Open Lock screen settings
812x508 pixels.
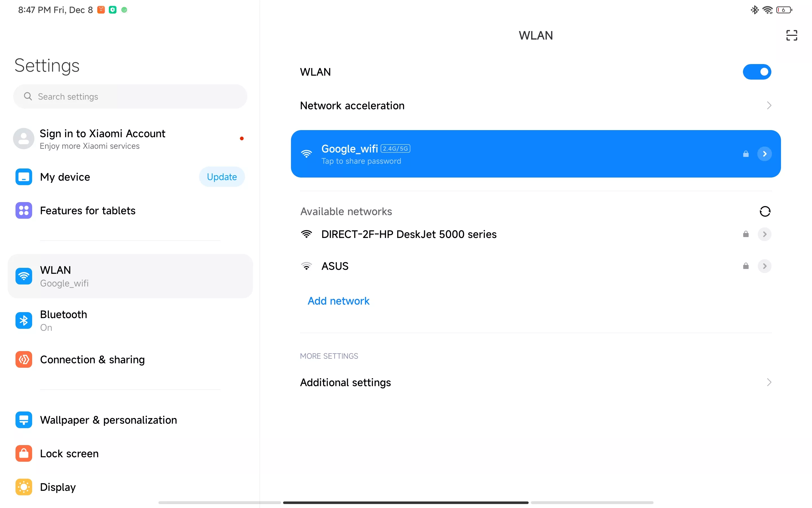click(x=130, y=454)
